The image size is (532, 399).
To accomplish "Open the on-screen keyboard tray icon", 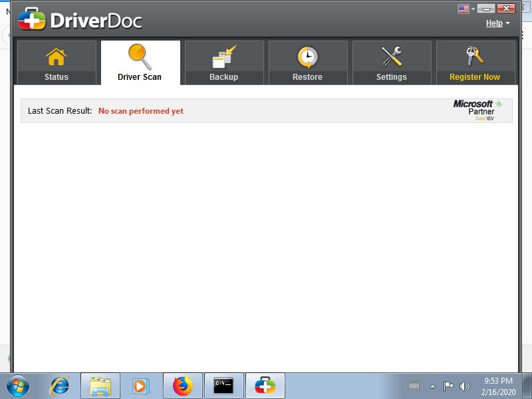I will coord(414,386).
